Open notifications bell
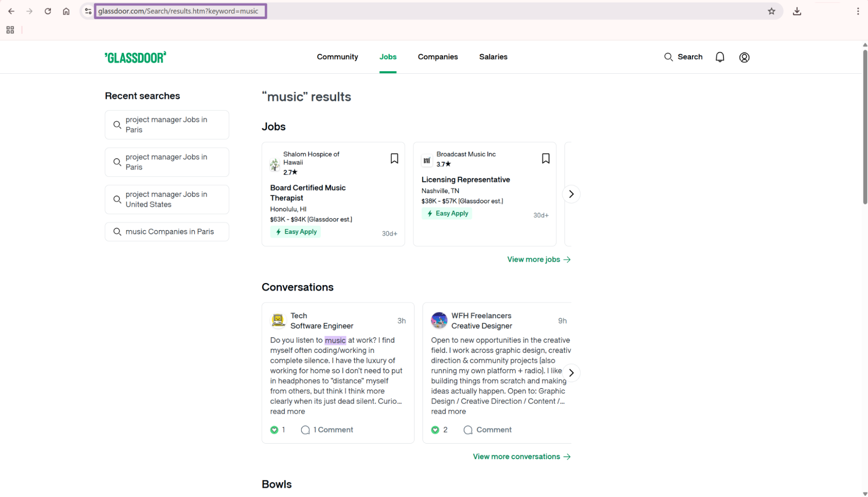Image resolution: width=868 pixels, height=497 pixels. pos(719,57)
